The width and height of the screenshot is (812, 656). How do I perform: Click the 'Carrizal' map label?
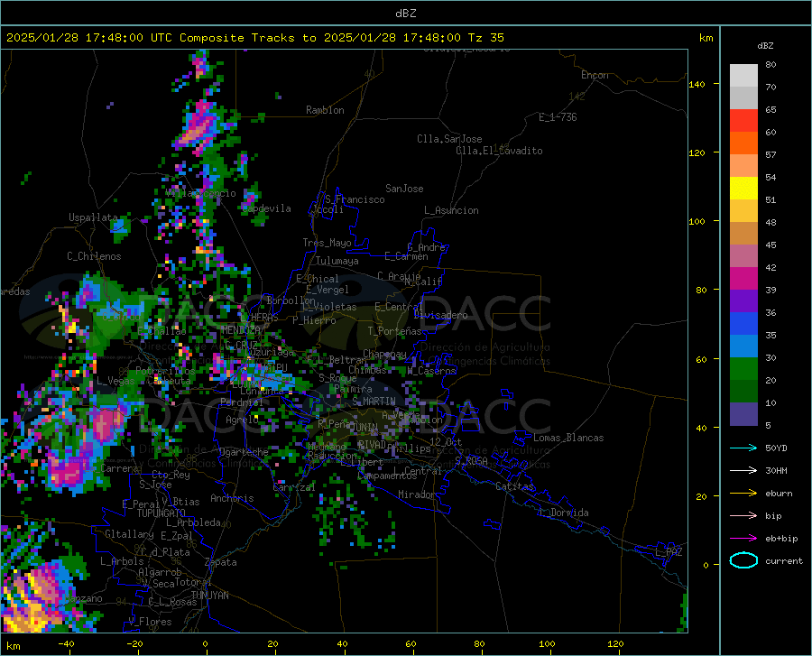pyautogui.click(x=293, y=487)
